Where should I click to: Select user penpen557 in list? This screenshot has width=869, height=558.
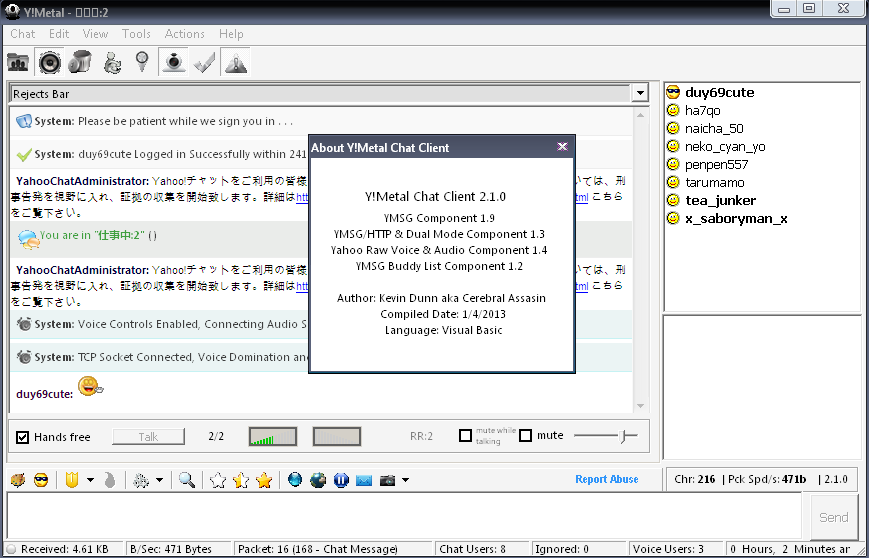[x=717, y=165]
